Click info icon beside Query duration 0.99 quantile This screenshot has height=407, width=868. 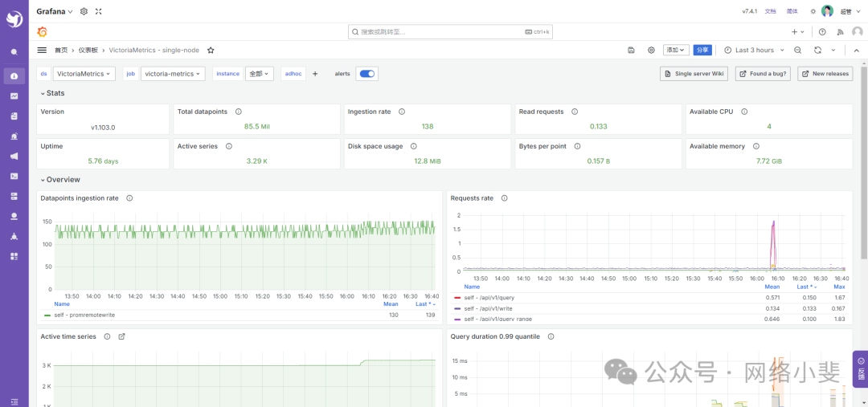[551, 336]
